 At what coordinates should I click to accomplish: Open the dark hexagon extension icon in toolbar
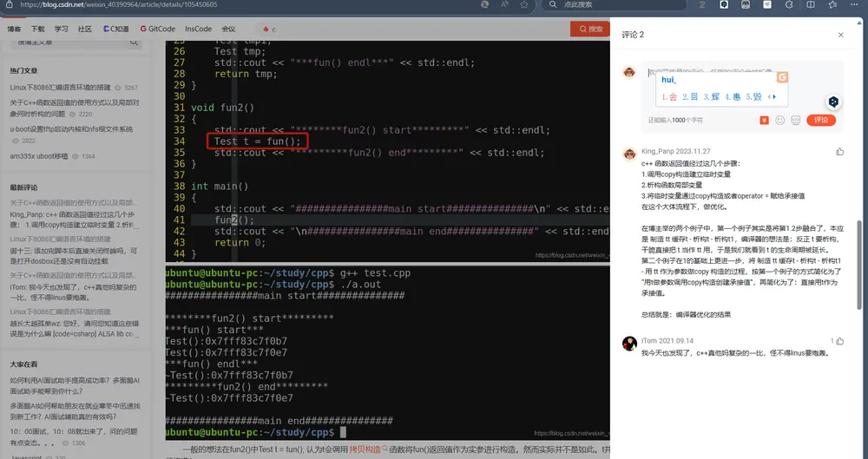tap(724, 4)
